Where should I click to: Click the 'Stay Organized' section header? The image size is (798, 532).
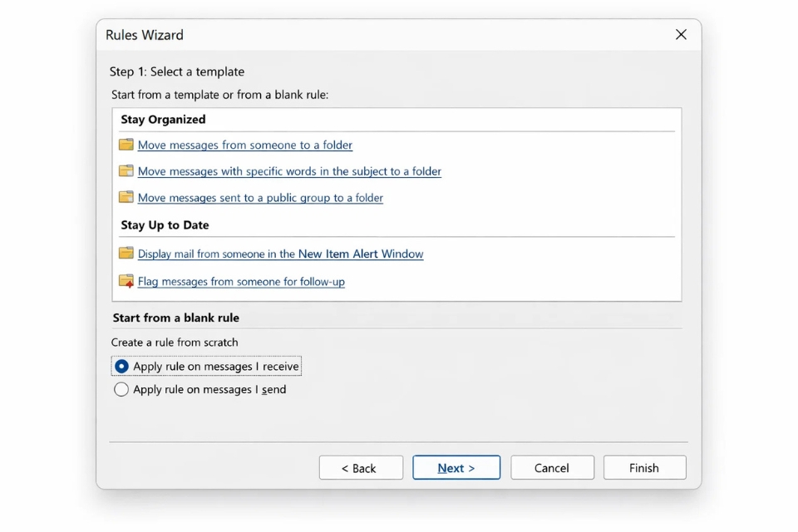coord(163,120)
